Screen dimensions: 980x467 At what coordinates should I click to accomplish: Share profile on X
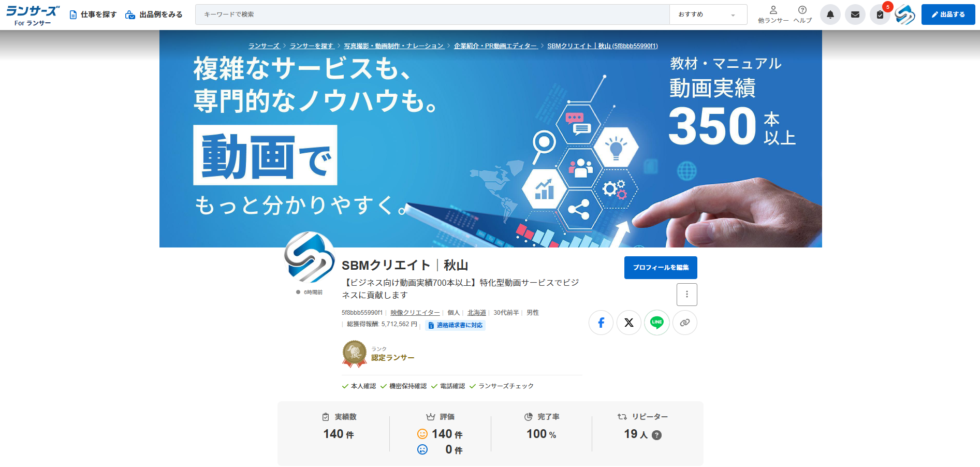click(x=629, y=323)
